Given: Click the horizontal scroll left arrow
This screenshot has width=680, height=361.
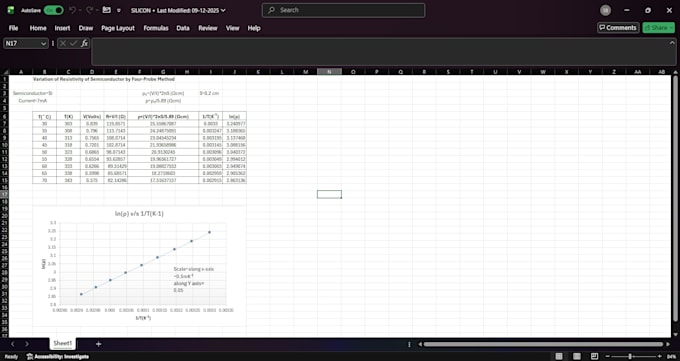Looking at the screenshot, I should coord(420,344).
